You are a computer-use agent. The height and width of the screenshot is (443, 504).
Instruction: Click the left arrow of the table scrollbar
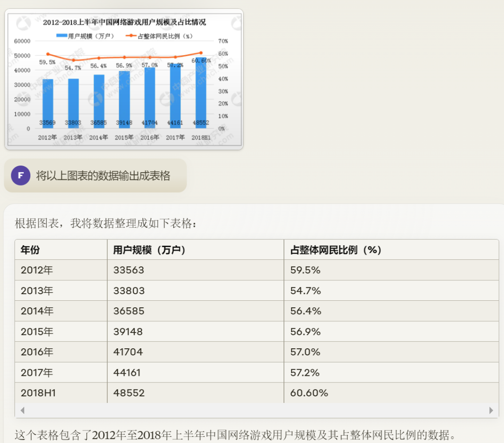click(x=21, y=410)
